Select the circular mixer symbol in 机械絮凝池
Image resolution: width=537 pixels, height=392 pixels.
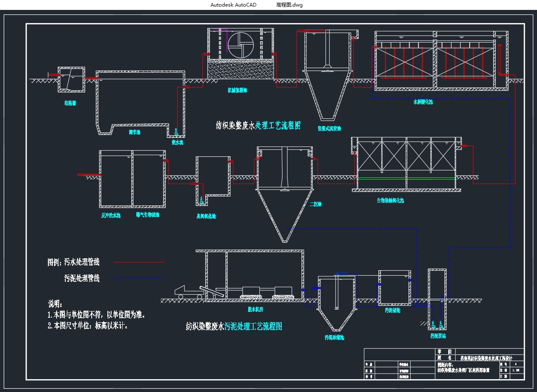tap(240, 45)
